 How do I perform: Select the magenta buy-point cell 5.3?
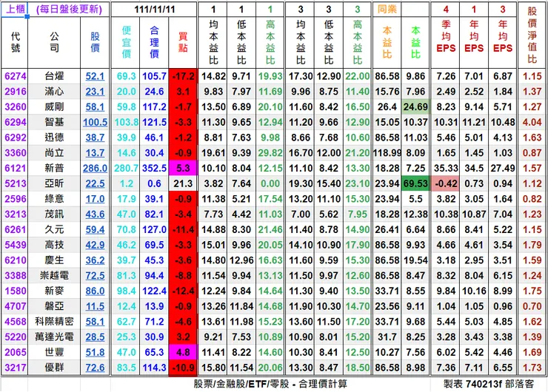tap(183, 168)
